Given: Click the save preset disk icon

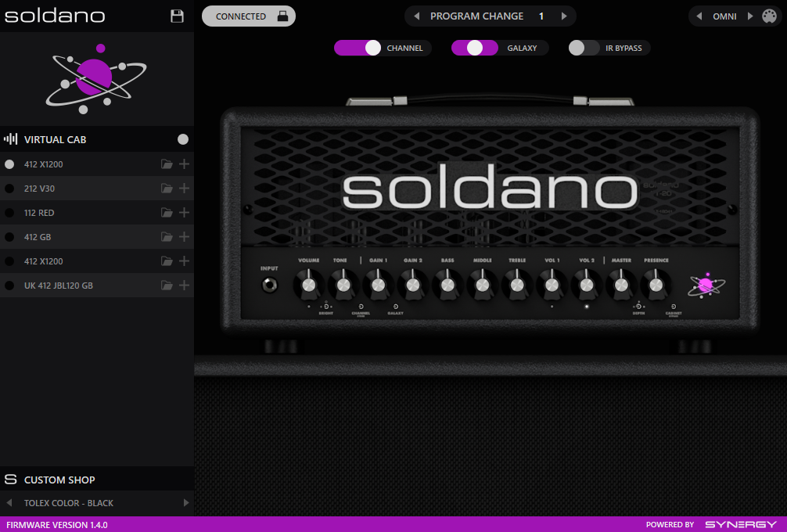Looking at the screenshot, I should pyautogui.click(x=177, y=16).
